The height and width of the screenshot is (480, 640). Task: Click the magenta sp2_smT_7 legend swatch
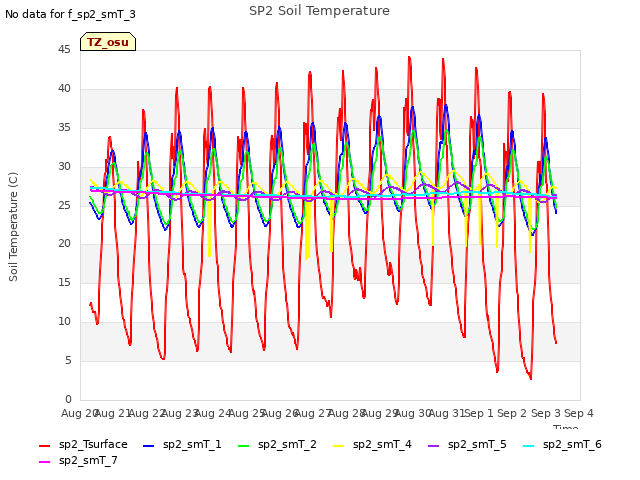44,462
